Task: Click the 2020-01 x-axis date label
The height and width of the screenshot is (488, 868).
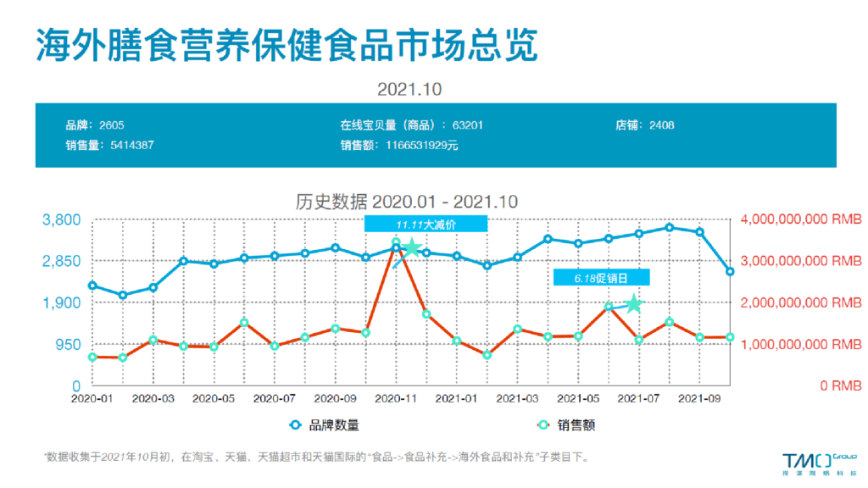Action: (92, 397)
